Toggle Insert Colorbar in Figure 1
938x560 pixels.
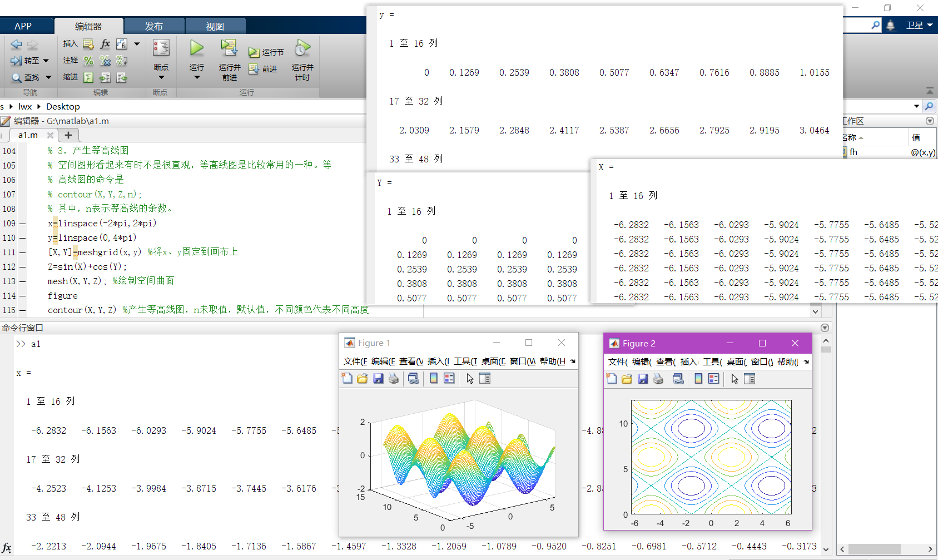(434, 379)
